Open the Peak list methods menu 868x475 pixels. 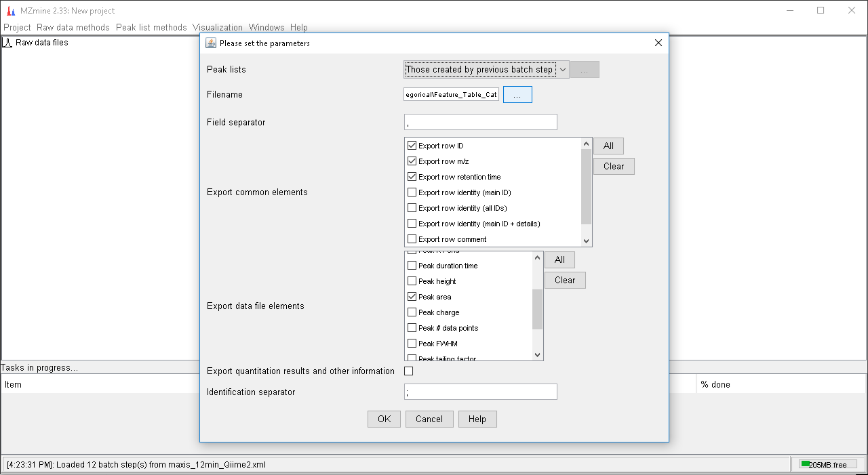pos(151,28)
